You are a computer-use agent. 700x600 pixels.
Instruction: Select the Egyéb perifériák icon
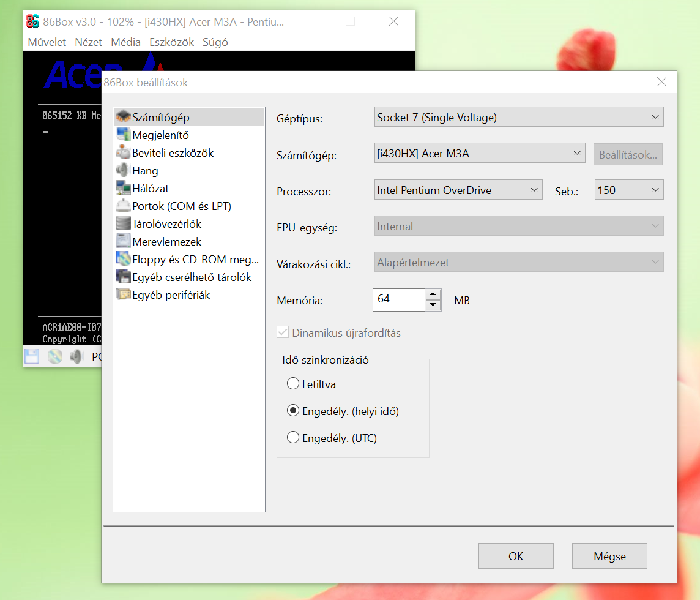123,295
